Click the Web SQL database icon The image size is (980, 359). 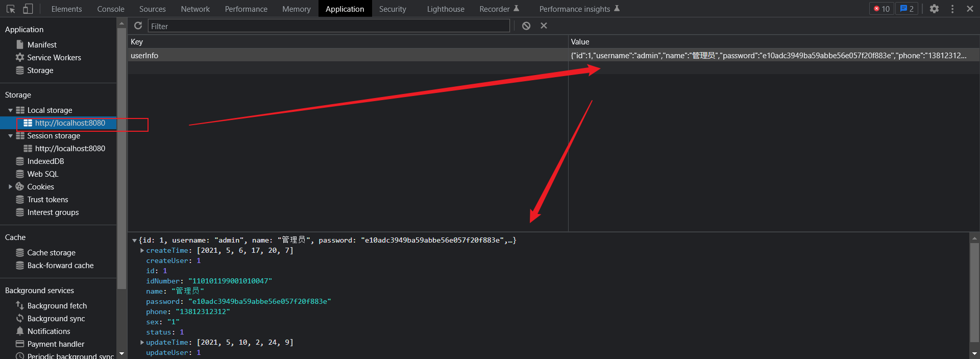coord(20,174)
